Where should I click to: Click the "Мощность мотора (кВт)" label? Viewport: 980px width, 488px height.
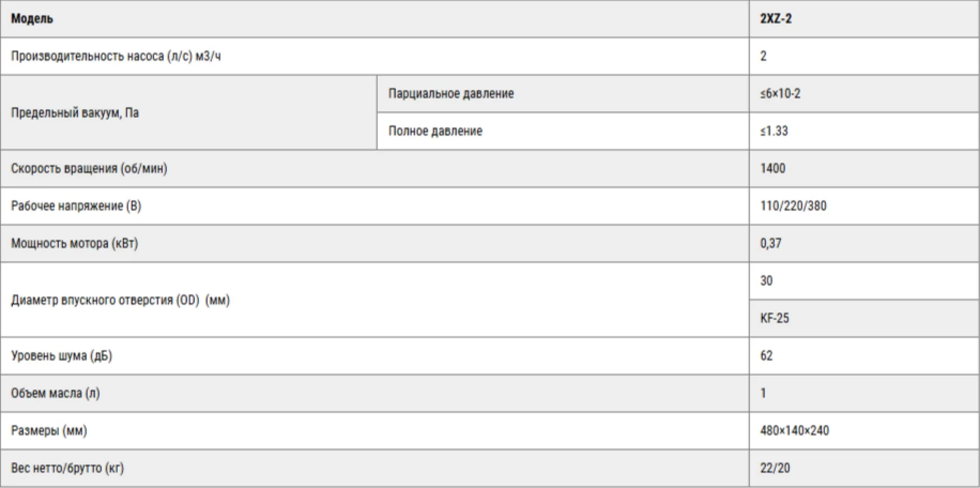point(74,243)
